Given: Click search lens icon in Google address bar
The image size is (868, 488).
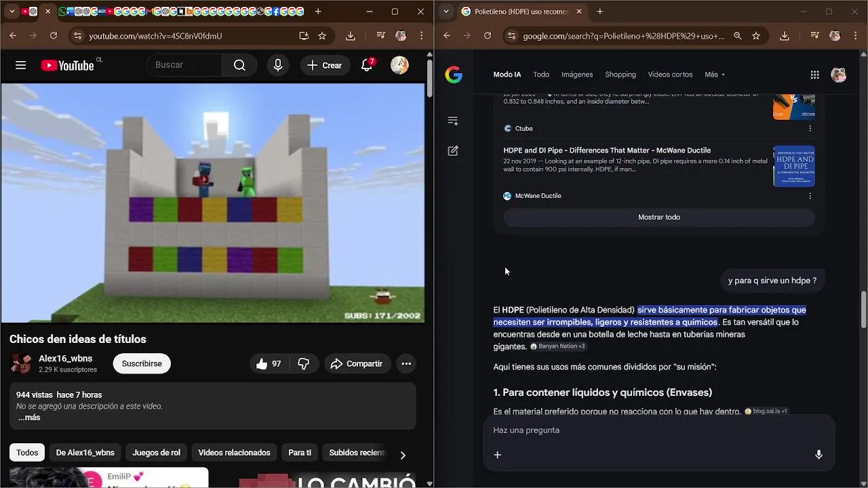Looking at the screenshot, I should [738, 36].
